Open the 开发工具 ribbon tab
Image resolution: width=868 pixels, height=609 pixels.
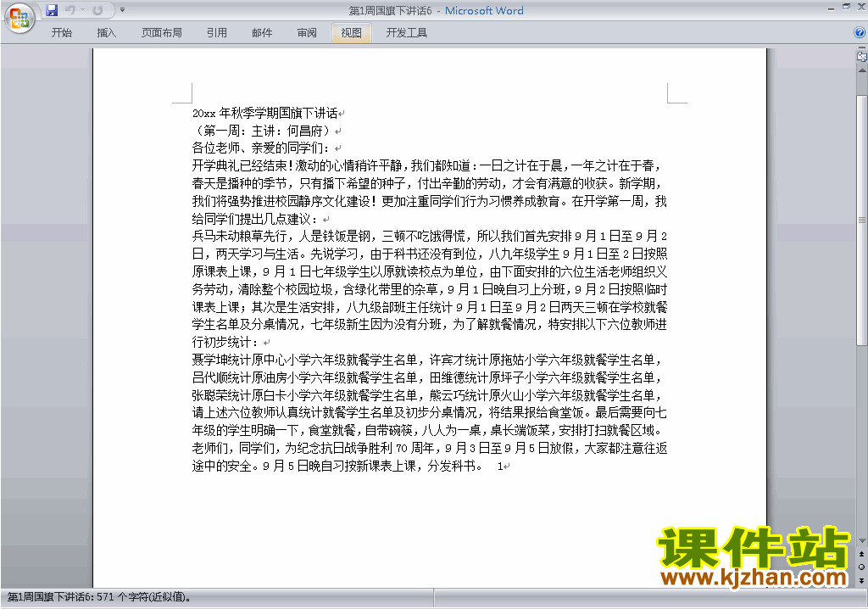click(406, 33)
